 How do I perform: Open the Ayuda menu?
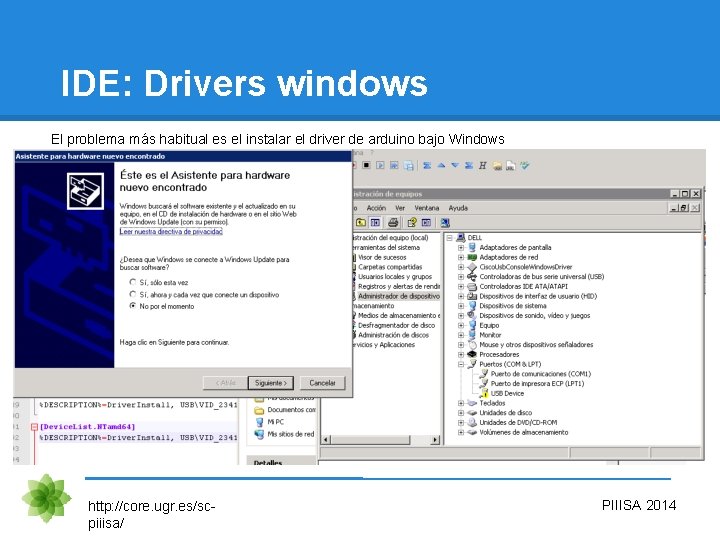click(458, 208)
